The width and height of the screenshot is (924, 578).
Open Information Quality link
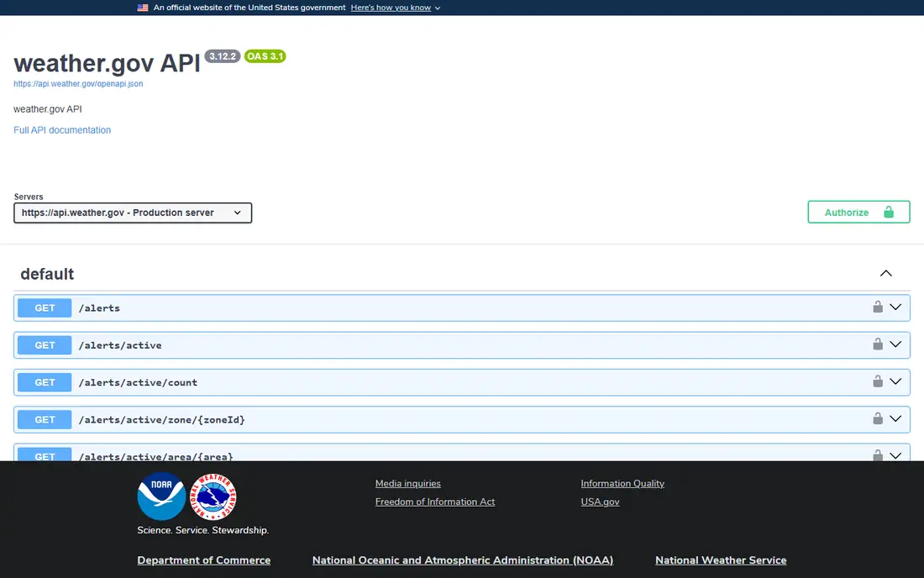point(622,483)
